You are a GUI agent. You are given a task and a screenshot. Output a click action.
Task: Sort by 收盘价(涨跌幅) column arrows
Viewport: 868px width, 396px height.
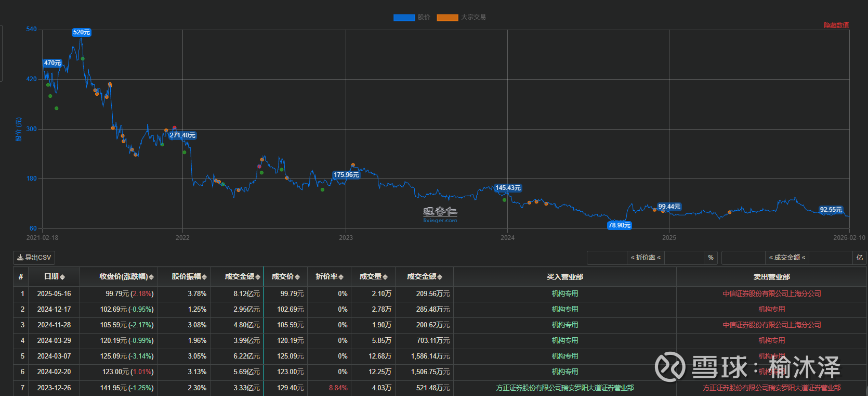point(151,277)
